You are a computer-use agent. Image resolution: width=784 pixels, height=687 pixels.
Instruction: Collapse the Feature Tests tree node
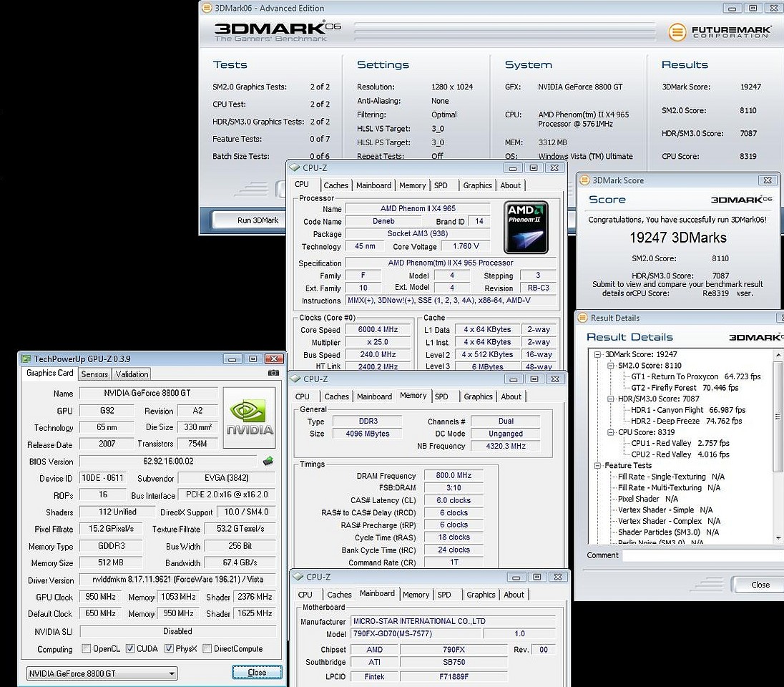(x=597, y=465)
